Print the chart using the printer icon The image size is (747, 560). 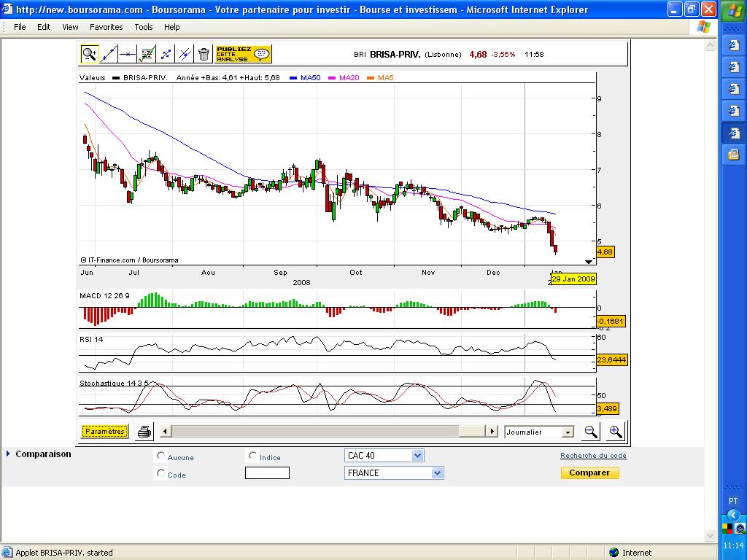144,432
